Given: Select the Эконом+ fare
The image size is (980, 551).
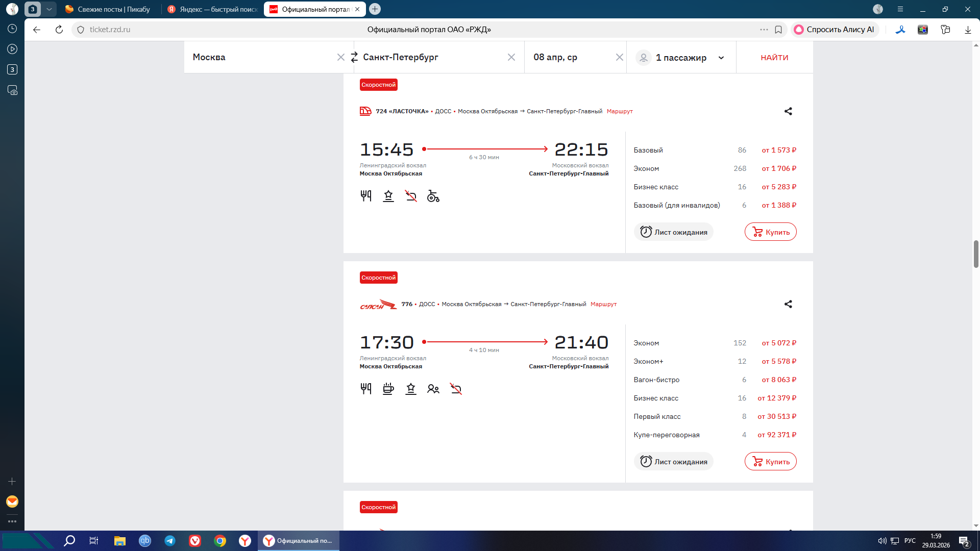Looking at the screenshot, I should point(715,361).
